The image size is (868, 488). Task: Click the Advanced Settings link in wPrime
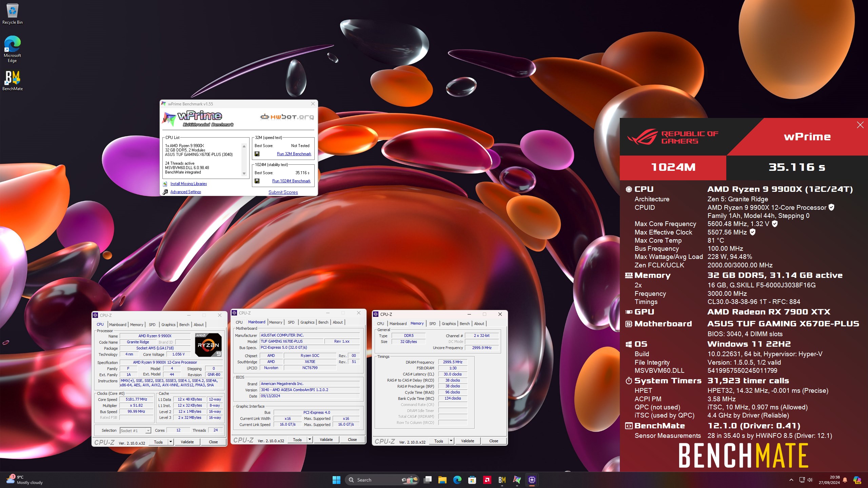[x=185, y=192]
